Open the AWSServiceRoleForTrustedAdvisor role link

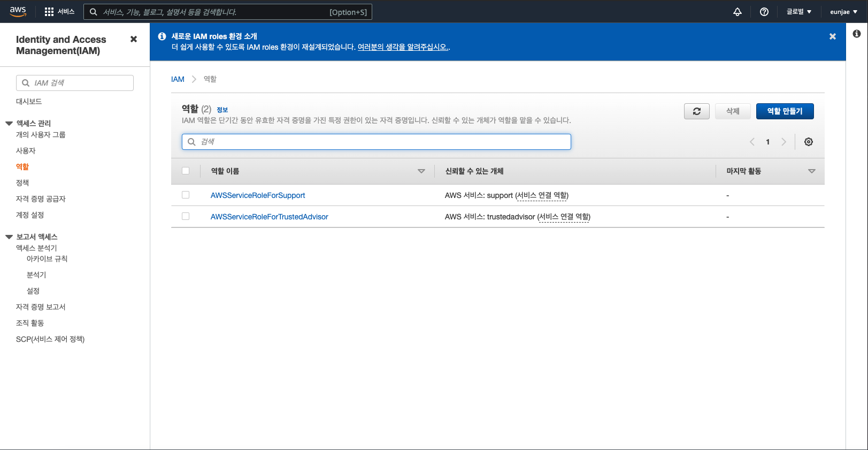(x=270, y=217)
